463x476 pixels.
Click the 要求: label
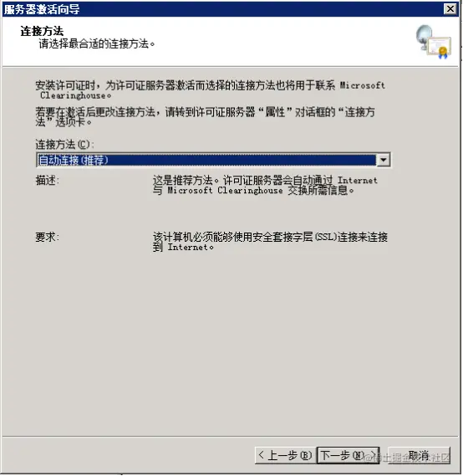(x=48, y=237)
